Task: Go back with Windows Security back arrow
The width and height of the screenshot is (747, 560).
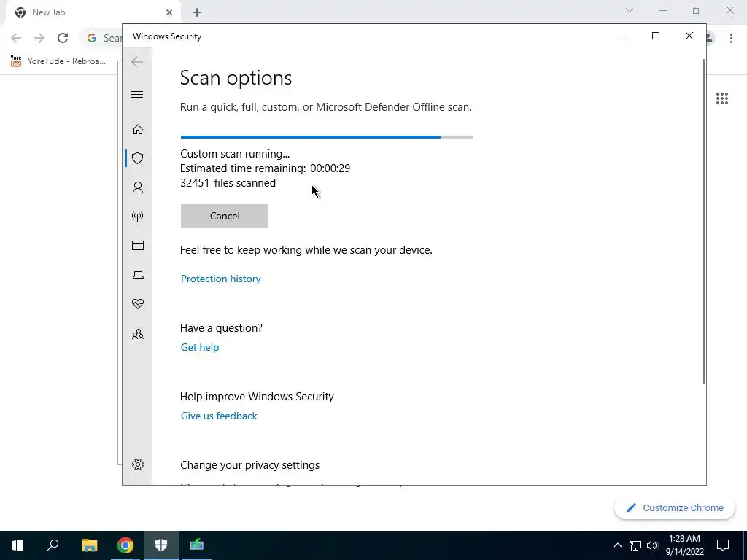Action: (137, 62)
